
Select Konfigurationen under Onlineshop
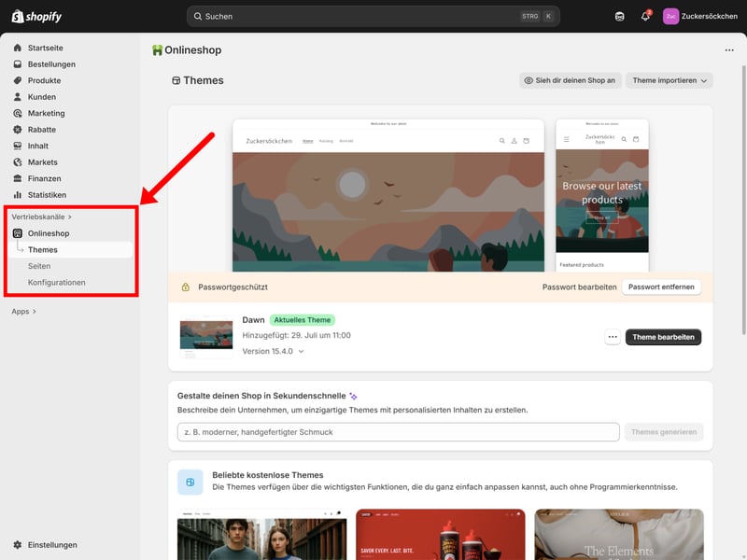tap(56, 282)
